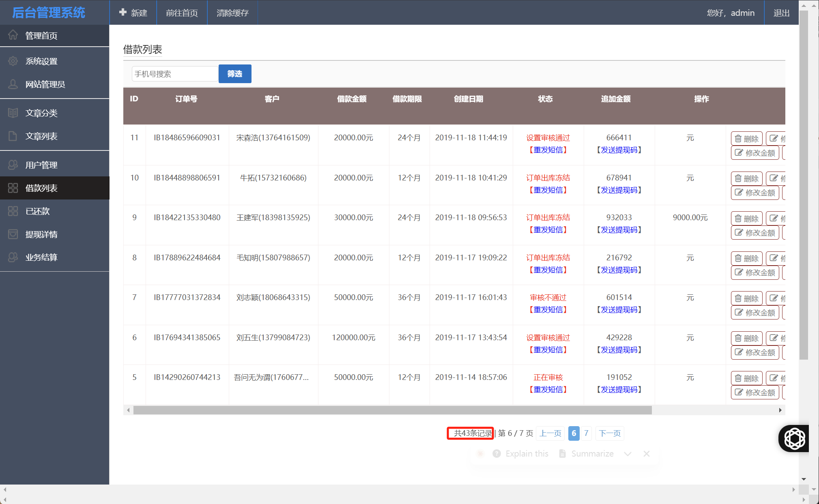Screen dimensions: 819x504
Task: Click the table scrollbar right arrow
Action: point(780,410)
